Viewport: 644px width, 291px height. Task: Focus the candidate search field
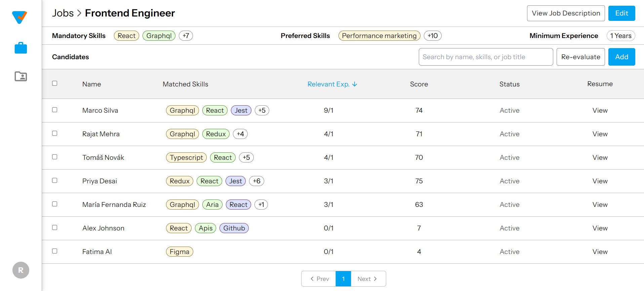click(486, 57)
